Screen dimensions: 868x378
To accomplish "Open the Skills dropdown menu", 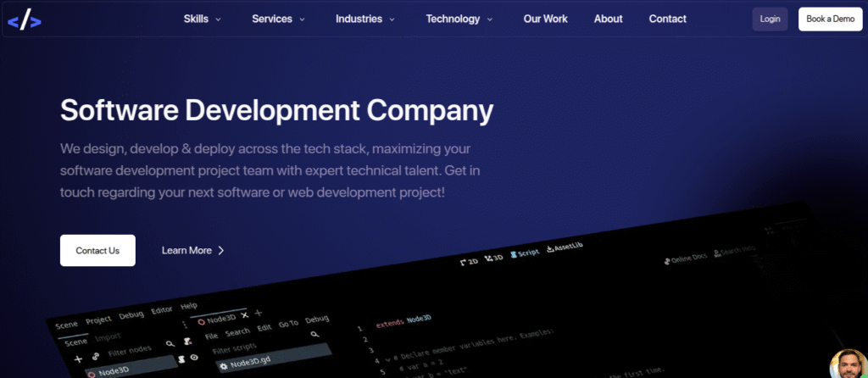I will [202, 19].
